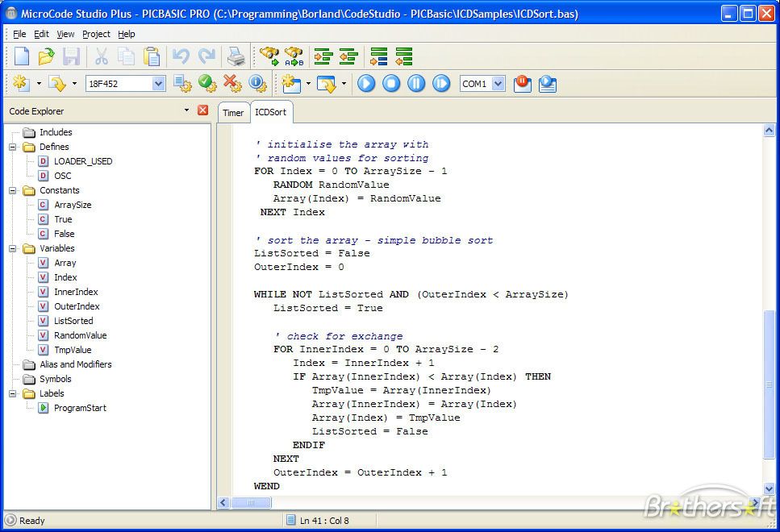Pause ICD program execution

[x=415, y=83]
